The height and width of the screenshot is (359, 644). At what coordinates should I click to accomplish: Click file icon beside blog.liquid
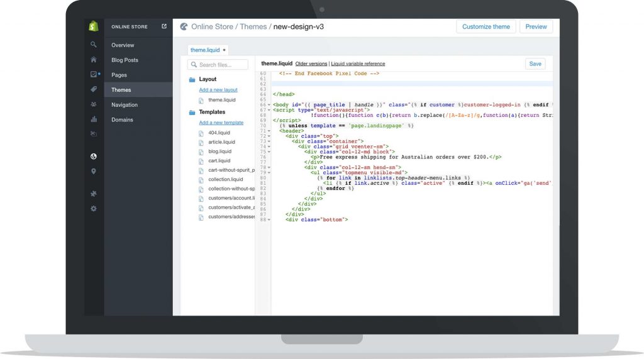(x=201, y=152)
